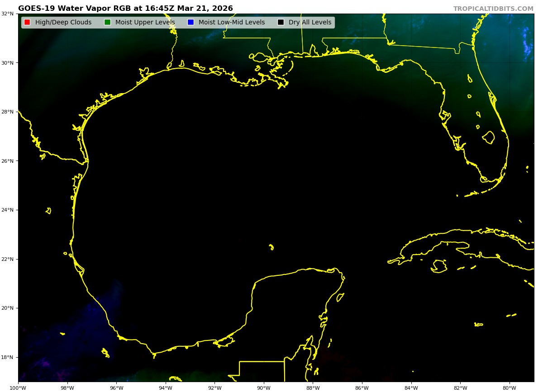The width and height of the screenshot is (543, 392).
Task: Click Cozumel island off the Yucatan coast
Action: (340, 297)
